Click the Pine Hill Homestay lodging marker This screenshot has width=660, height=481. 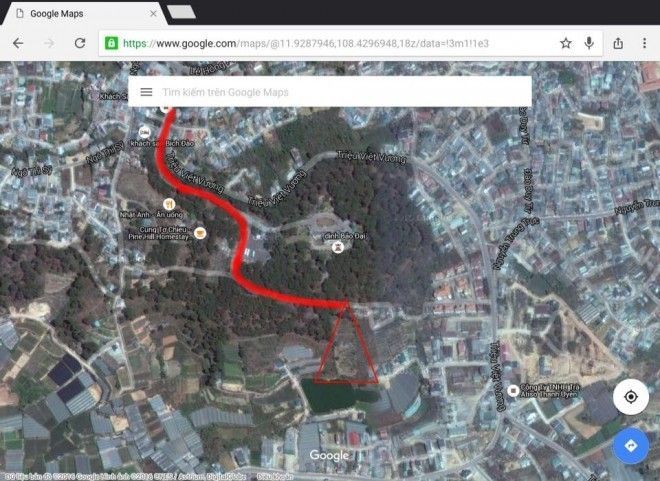point(199,232)
